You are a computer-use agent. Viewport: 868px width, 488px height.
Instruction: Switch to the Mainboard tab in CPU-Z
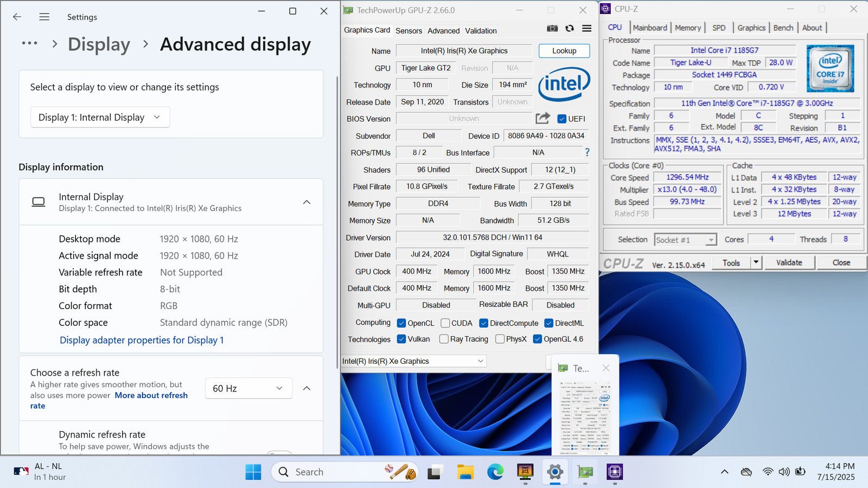pos(649,28)
